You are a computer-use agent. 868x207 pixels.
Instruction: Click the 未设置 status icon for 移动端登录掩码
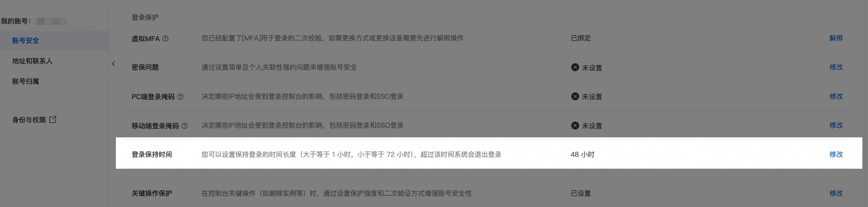575,125
